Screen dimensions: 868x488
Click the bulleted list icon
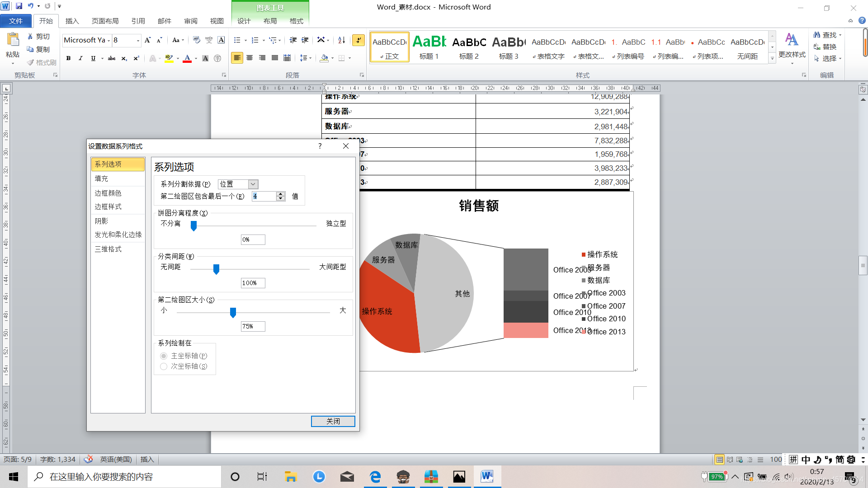pyautogui.click(x=237, y=40)
